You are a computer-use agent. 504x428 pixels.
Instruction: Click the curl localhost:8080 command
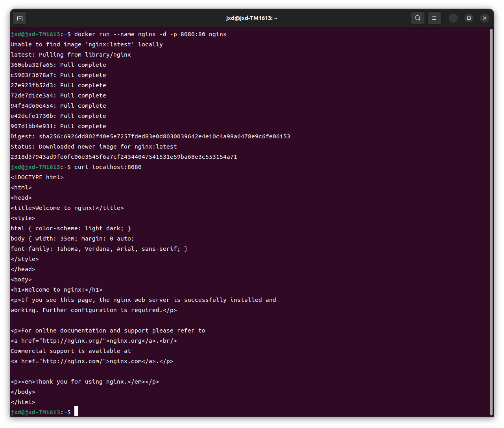point(108,167)
